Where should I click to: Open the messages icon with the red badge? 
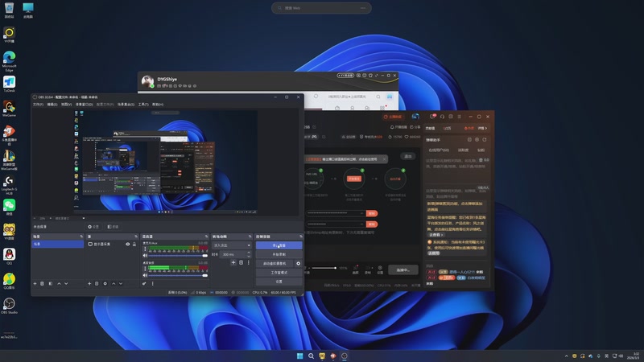[433, 117]
